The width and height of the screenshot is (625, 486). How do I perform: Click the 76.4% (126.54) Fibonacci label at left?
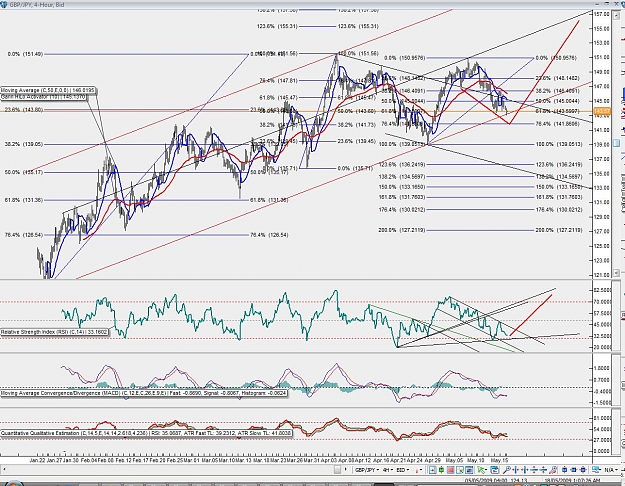pos(24,235)
